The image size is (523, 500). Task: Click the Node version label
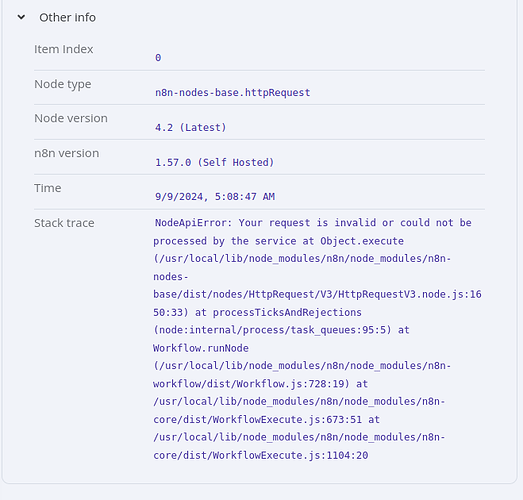[x=71, y=118]
